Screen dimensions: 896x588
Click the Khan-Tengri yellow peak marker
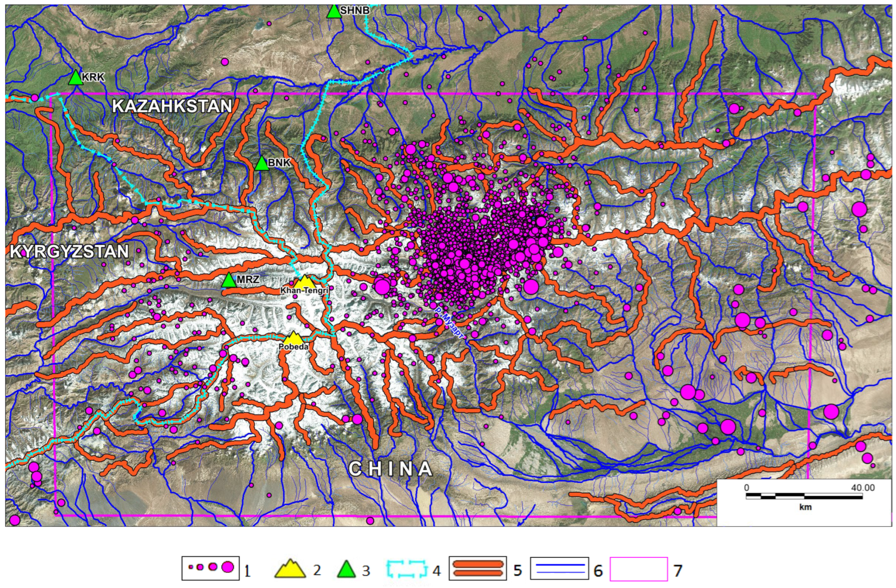[305, 282]
